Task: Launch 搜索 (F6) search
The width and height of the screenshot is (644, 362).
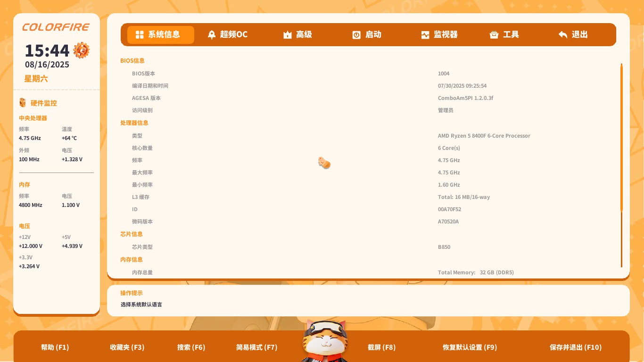Action: pyautogui.click(x=191, y=347)
